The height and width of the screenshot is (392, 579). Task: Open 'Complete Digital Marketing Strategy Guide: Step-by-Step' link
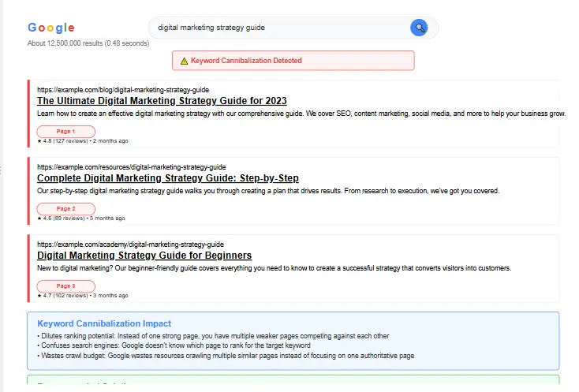click(x=168, y=178)
